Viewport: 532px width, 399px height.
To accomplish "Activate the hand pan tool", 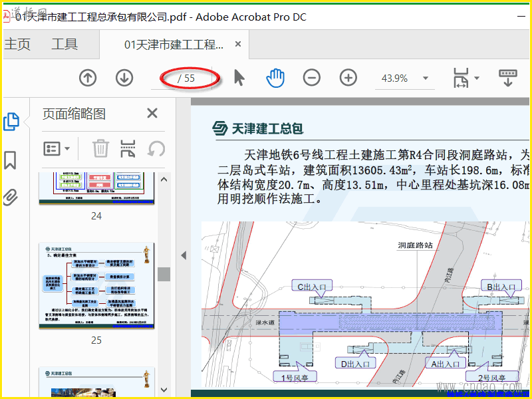I will tap(275, 78).
